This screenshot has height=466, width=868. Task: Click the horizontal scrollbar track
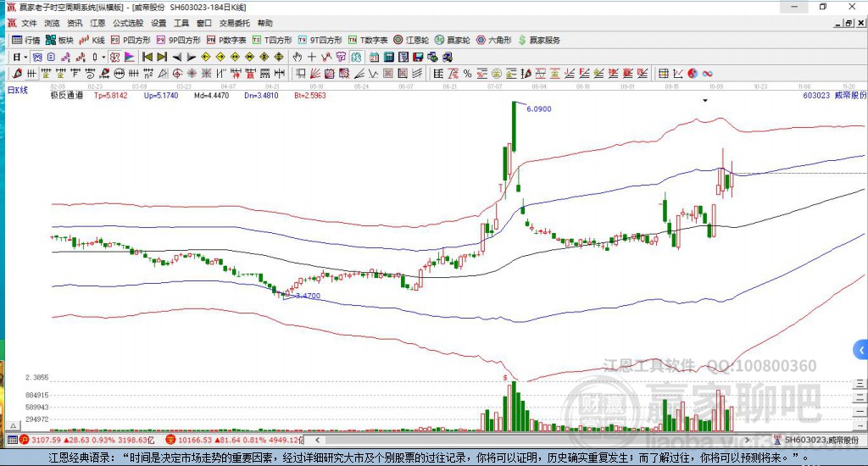(x=531, y=440)
